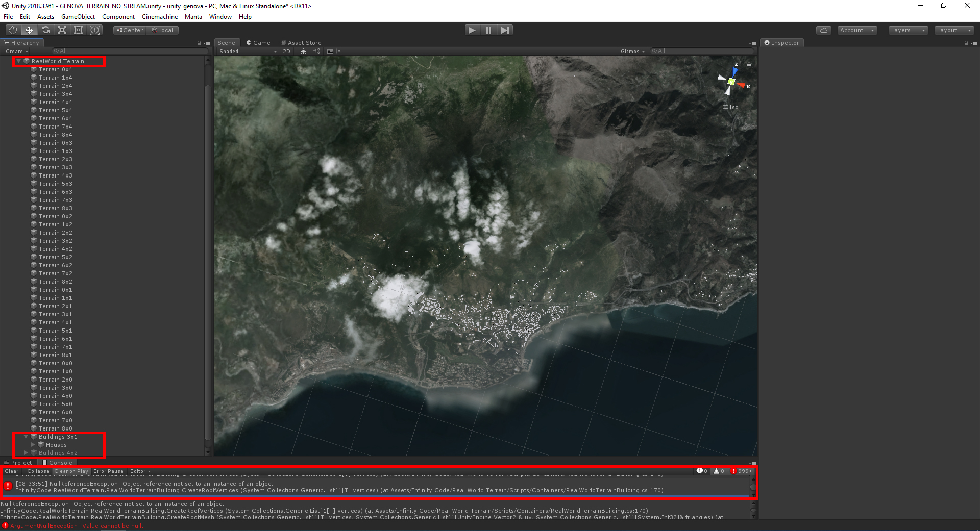This screenshot has width=980, height=531.
Task: Click the Scene view search field
Action: [x=702, y=51]
